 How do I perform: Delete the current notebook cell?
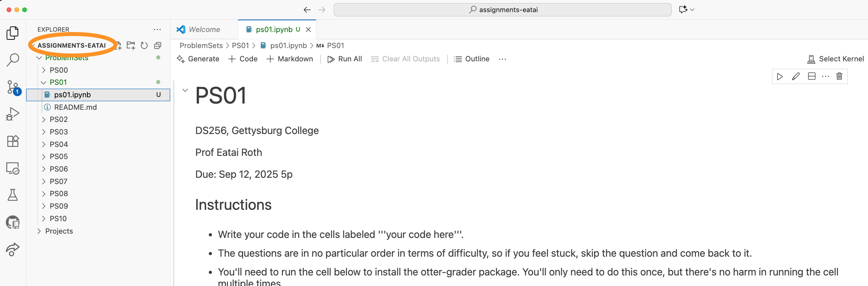click(x=840, y=76)
